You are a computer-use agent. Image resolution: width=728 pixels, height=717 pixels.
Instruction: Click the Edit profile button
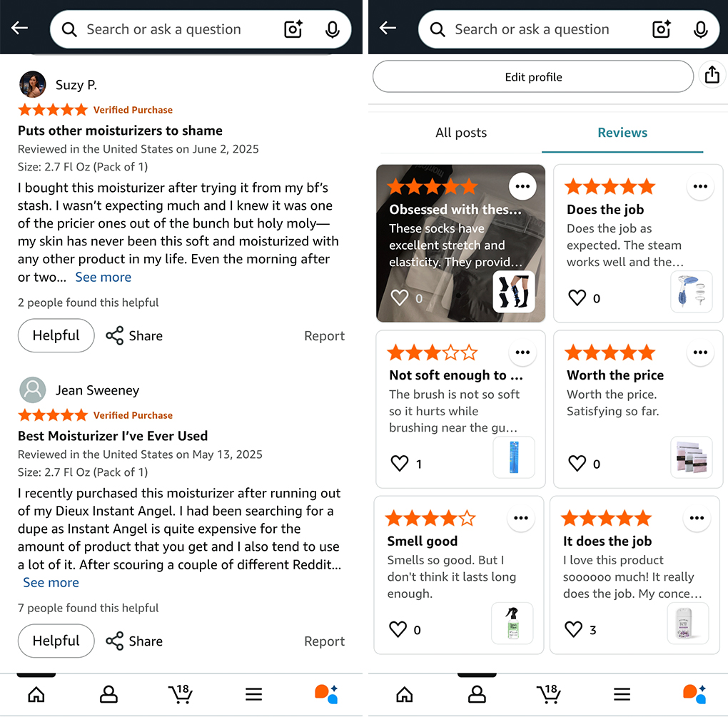coord(533,76)
